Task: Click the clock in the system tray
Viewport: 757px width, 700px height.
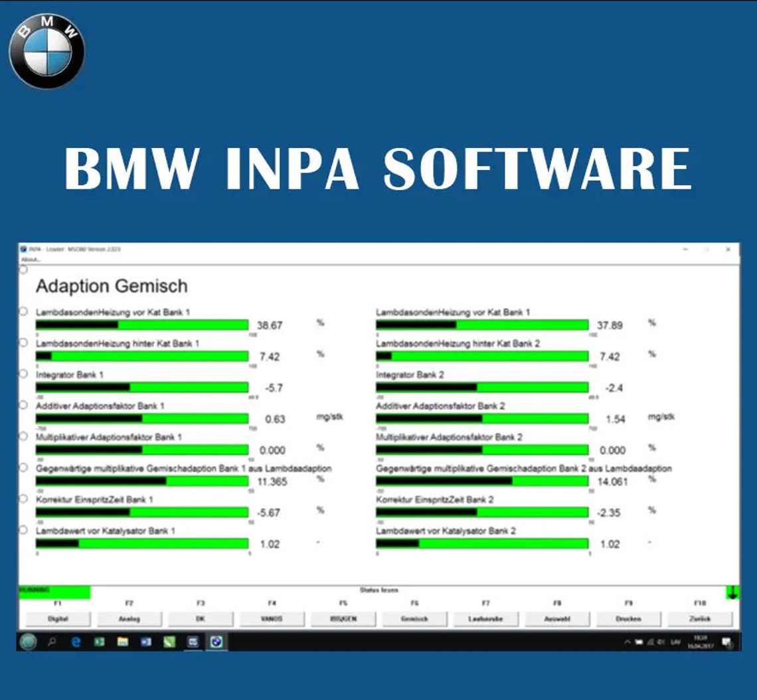Action: pyautogui.click(x=701, y=642)
